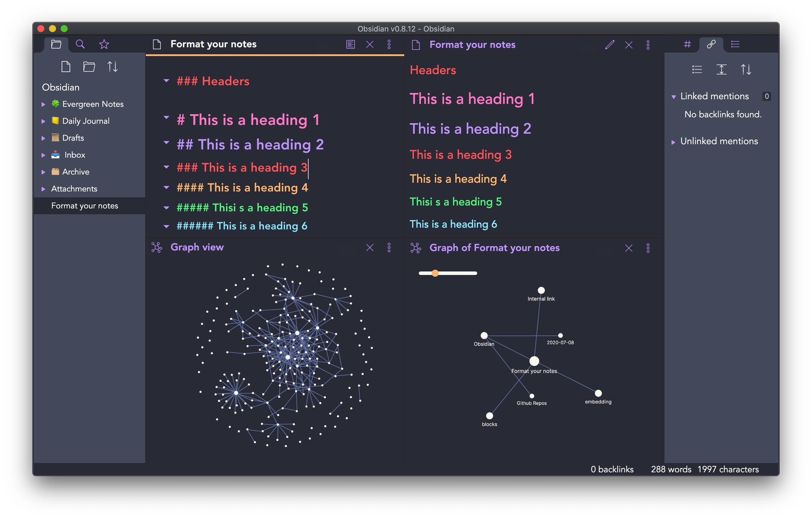Switch preview pane to edit mode
Image resolution: width=812 pixels, height=519 pixels.
[x=609, y=45]
